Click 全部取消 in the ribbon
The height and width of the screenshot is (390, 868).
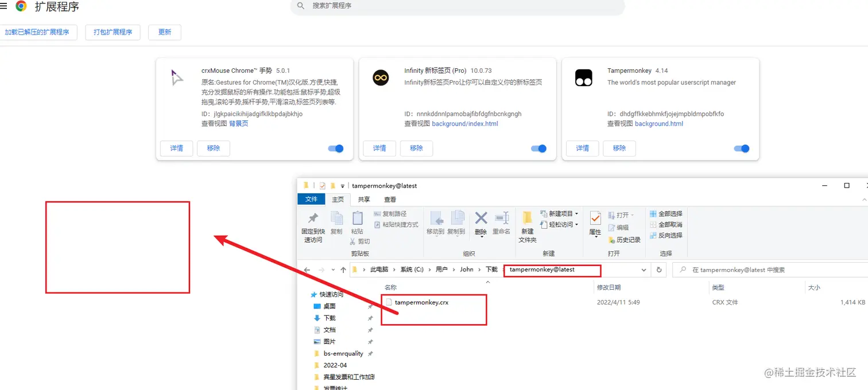[x=666, y=225]
